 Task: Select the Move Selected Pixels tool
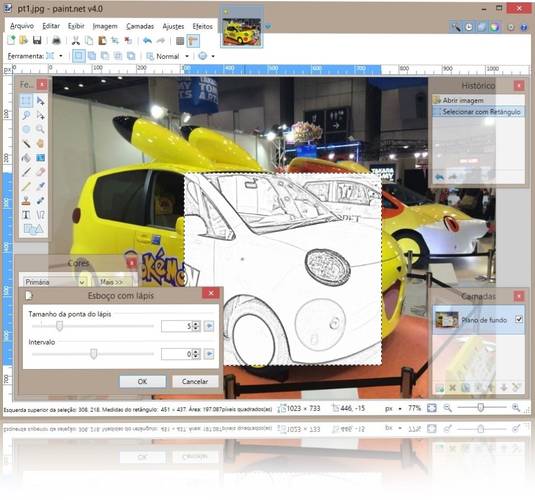(40, 101)
